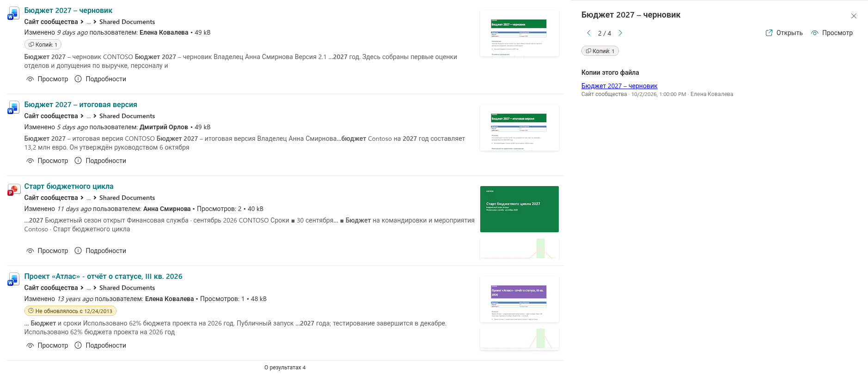Viewport: 868px width, 374px height.
Task: Click the О результатах 4 text
Action: pos(285,368)
